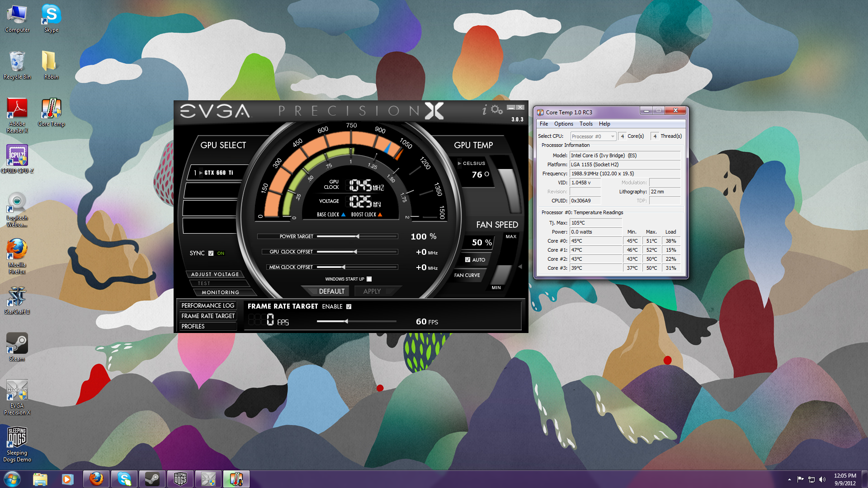868x488 pixels.
Task: Switch to Steam in taskbar
Action: 152,479
